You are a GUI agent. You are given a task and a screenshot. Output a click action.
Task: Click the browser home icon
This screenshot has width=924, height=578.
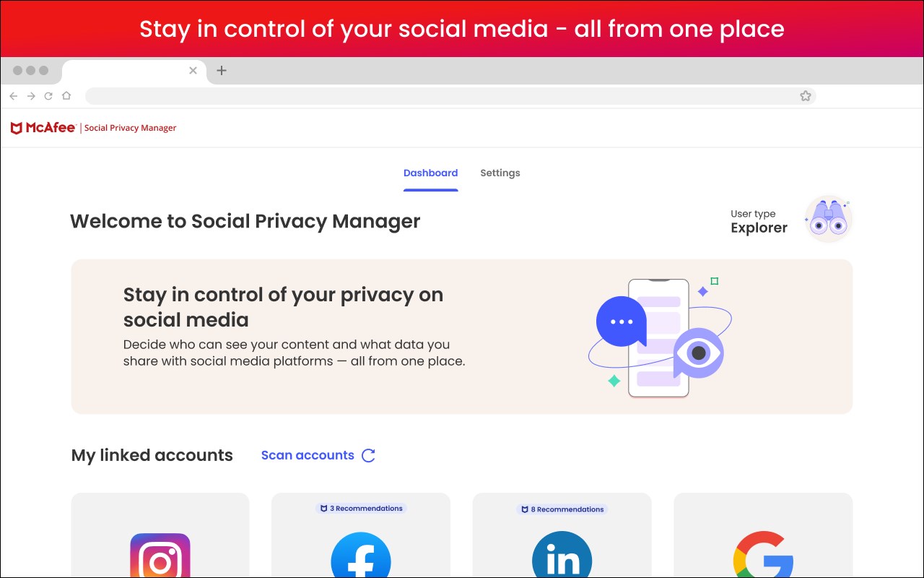click(x=66, y=96)
